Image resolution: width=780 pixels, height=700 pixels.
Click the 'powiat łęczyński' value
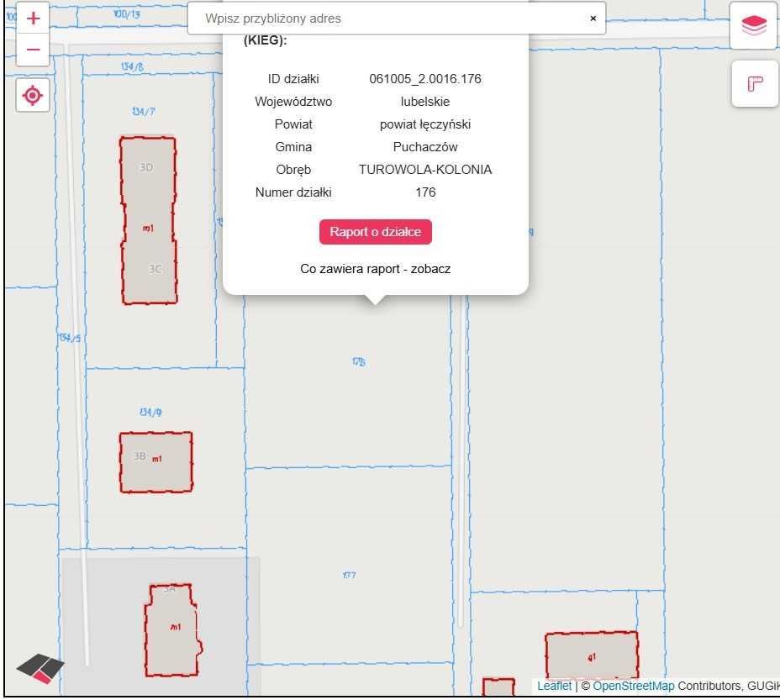[x=425, y=124]
